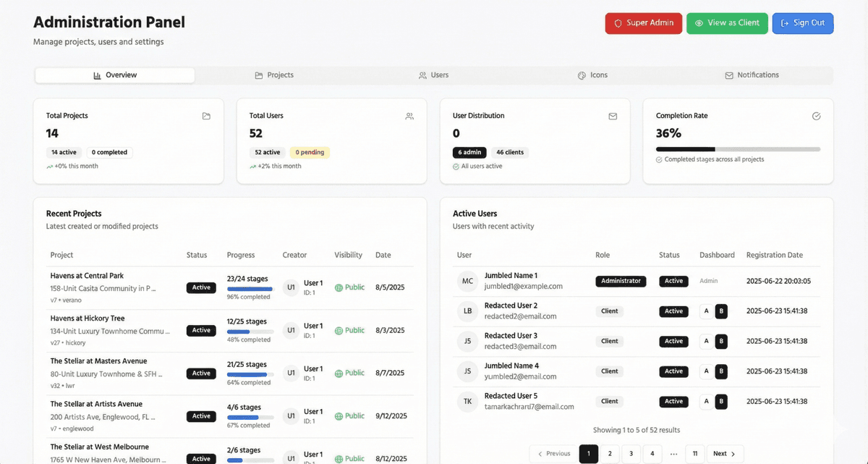Click the sign-out arrow icon in the Sign Out button
The image size is (868, 464).
coord(783,23)
